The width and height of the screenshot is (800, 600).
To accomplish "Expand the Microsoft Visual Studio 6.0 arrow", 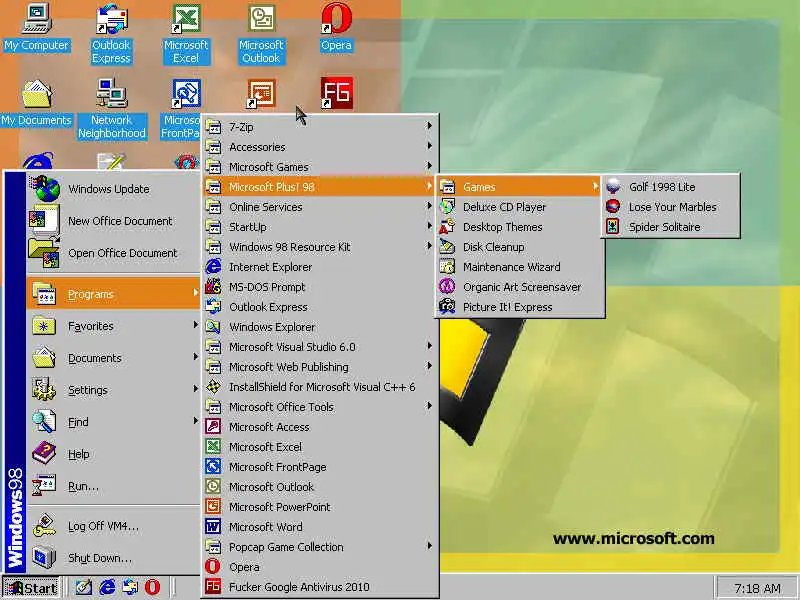I will coord(430,346).
